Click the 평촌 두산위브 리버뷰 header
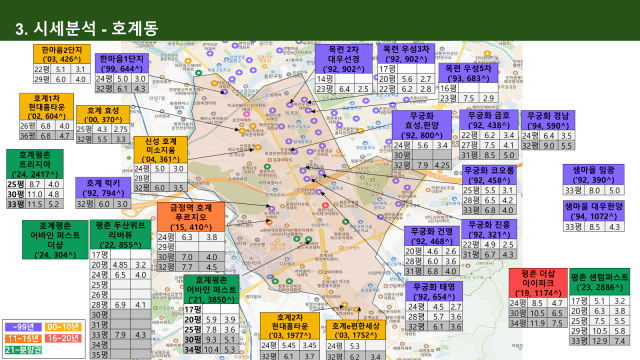Image resolution: width=640 pixels, height=360 pixels. coord(120,235)
